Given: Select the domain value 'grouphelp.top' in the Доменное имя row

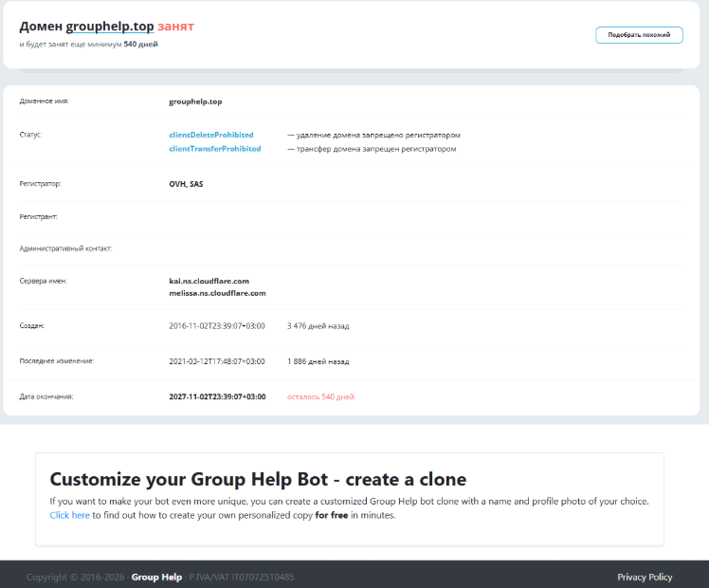Looking at the screenshot, I should (x=195, y=101).
